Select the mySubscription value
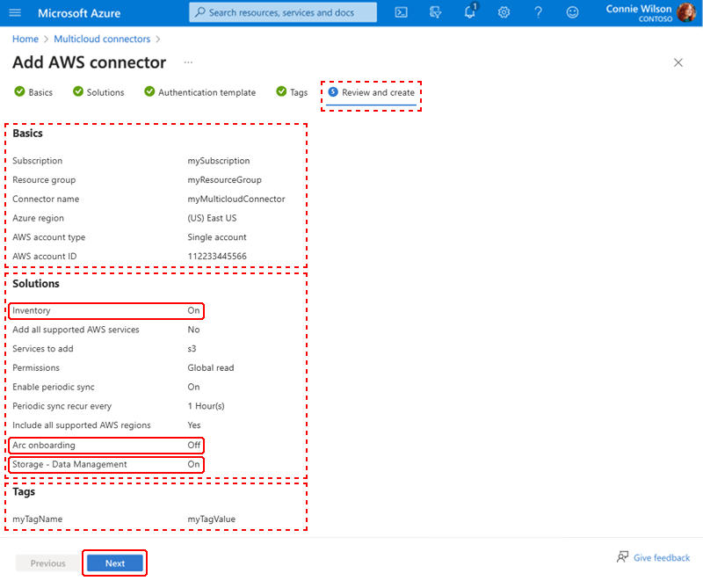 point(218,161)
